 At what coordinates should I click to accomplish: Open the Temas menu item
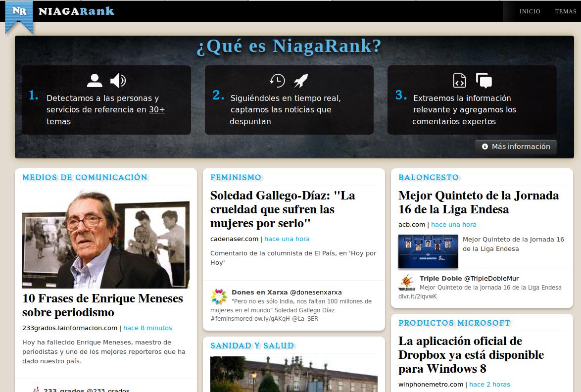[x=565, y=11]
